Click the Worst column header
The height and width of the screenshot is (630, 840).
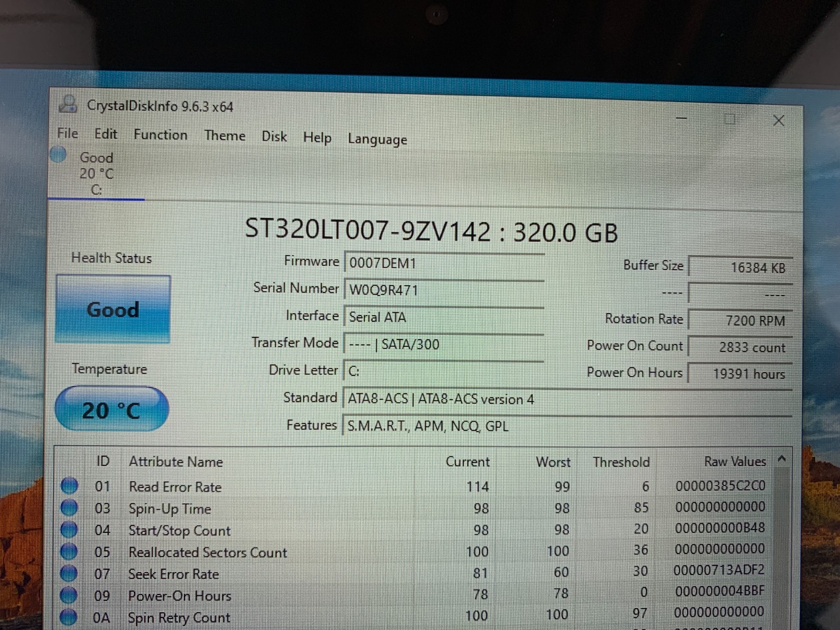[553, 462]
